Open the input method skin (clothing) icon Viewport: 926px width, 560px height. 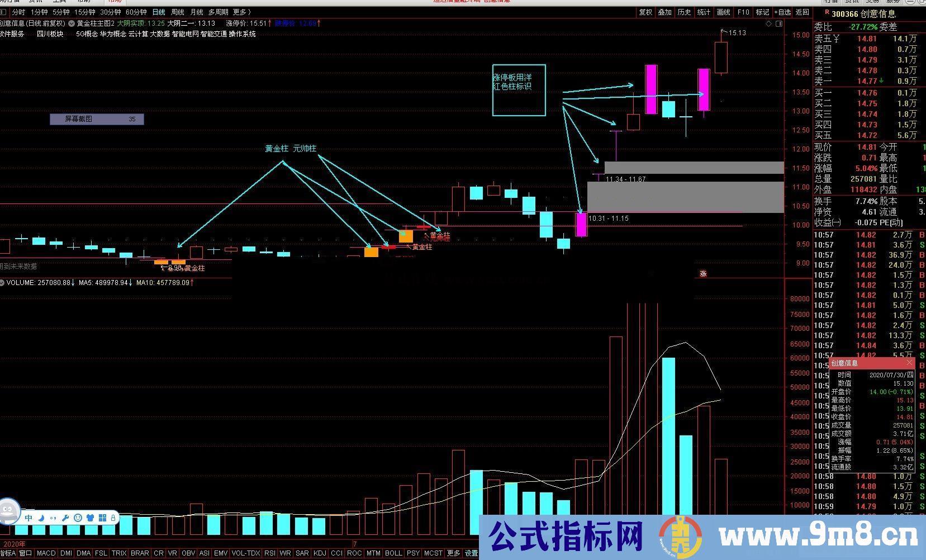(x=91, y=518)
